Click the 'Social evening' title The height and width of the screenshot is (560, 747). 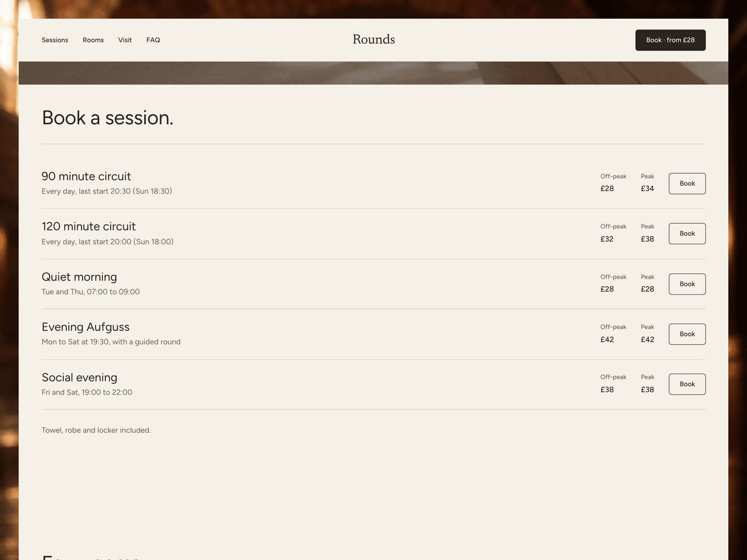tap(79, 377)
